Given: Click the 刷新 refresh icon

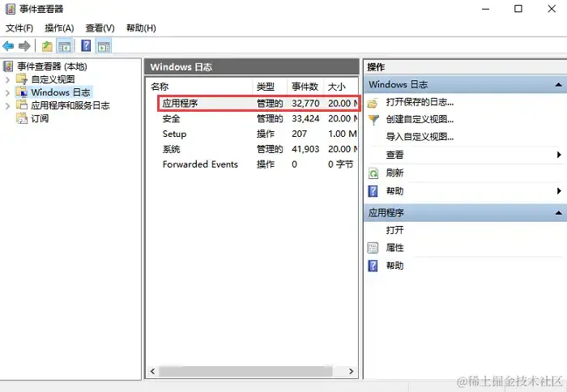Looking at the screenshot, I should [x=373, y=173].
